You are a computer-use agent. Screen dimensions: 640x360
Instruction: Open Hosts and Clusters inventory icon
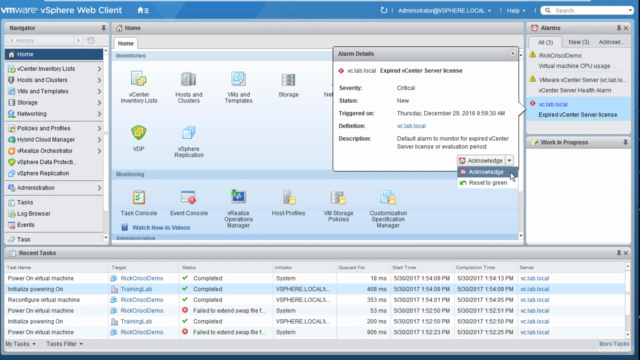[x=189, y=79]
